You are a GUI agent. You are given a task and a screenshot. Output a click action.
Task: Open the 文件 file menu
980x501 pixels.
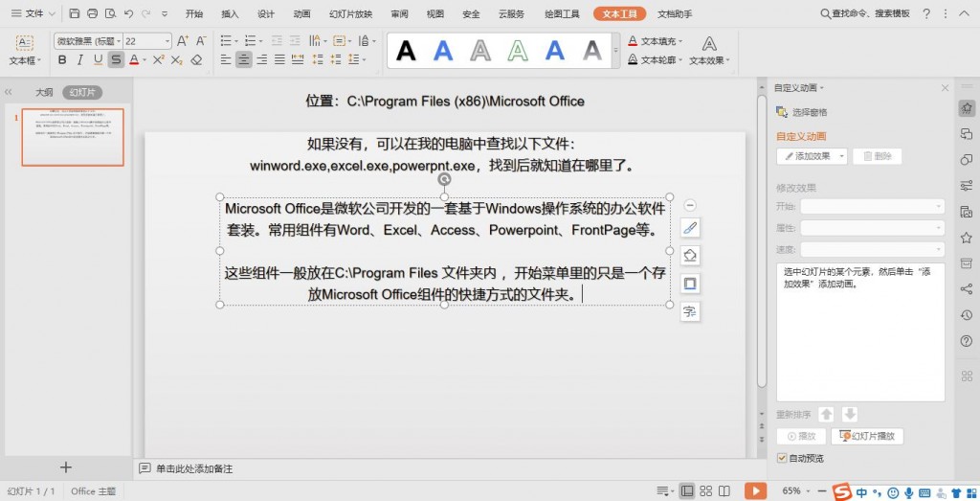pos(33,13)
